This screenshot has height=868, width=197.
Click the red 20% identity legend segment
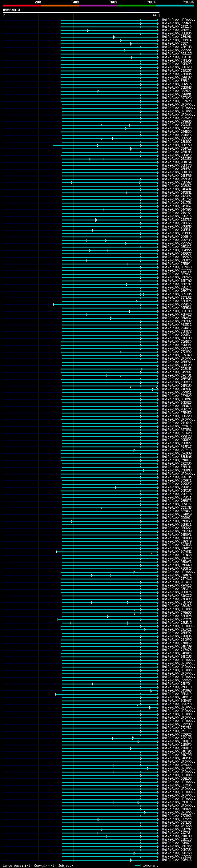(22, 6)
